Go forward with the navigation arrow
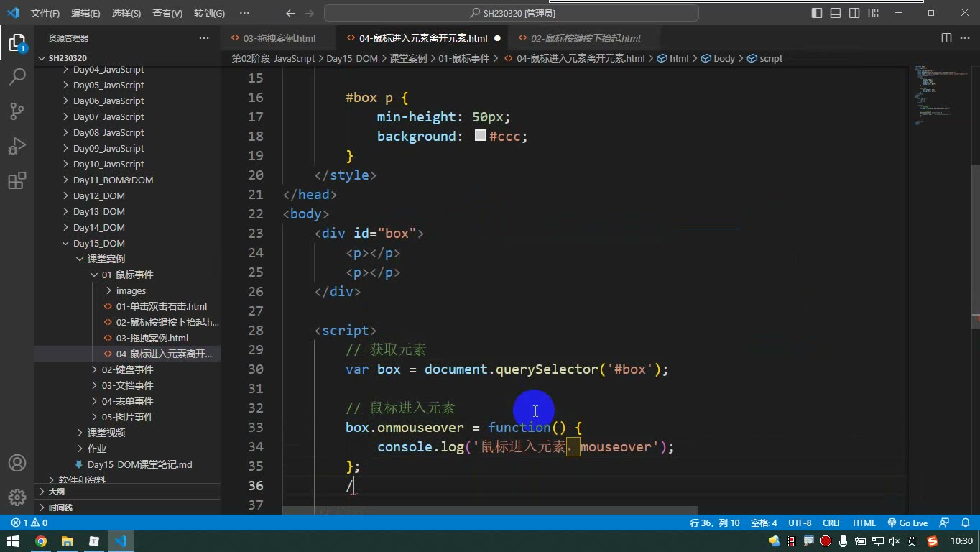Screen dimensions: 980x552 tap(311, 13)
